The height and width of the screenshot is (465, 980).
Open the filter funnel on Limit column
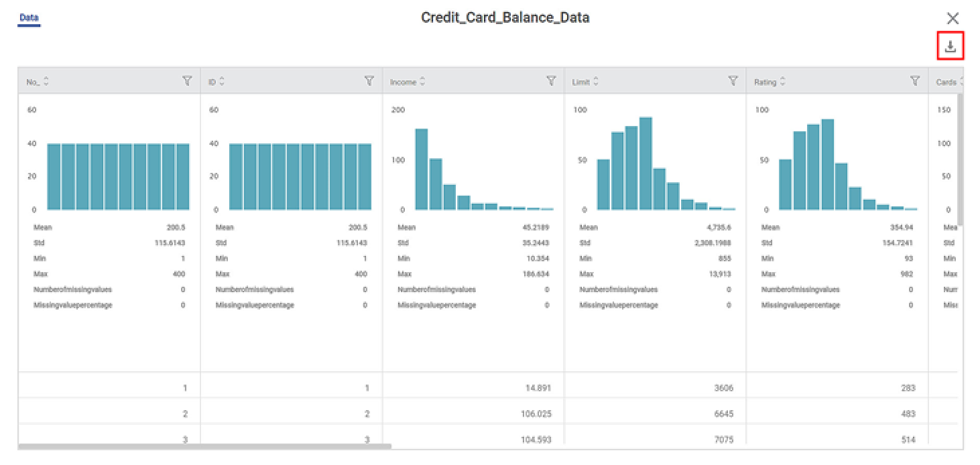coord(733,81)
